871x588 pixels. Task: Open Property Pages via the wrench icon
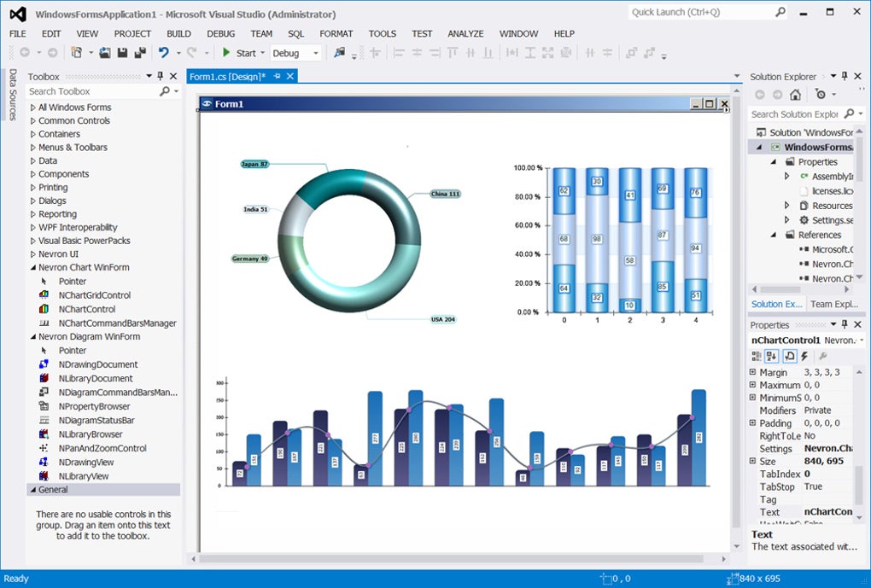coord(822,357)
